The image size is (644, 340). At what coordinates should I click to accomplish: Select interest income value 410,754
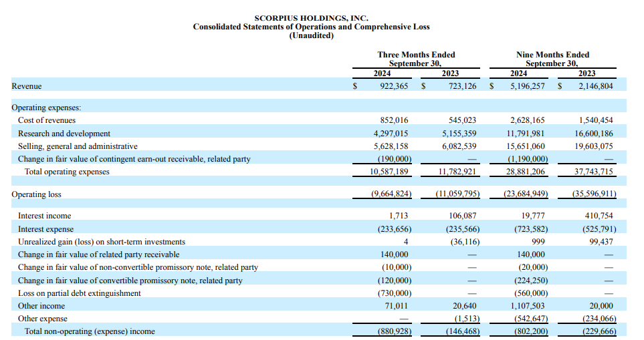pyautogui.click(x=599, y=215)
